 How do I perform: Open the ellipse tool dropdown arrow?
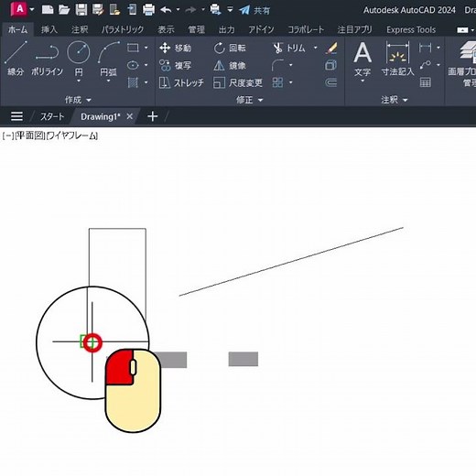pos(146,65)
